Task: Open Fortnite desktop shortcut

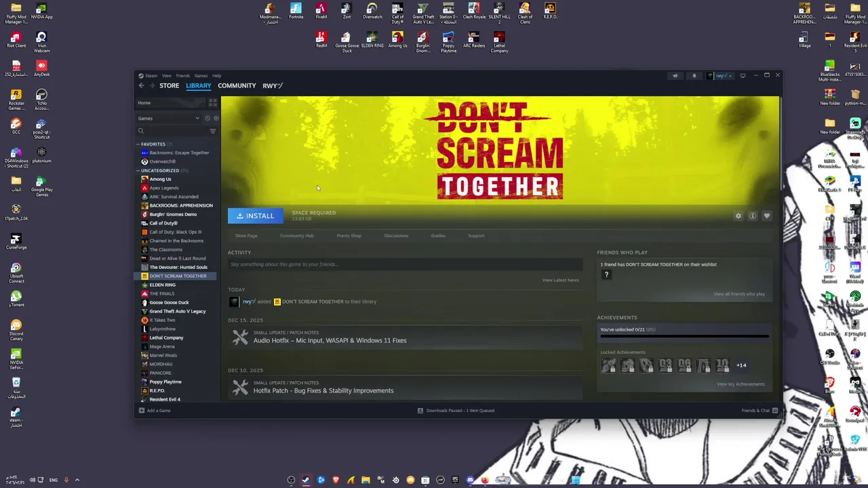Action: (x=296, y=12)
